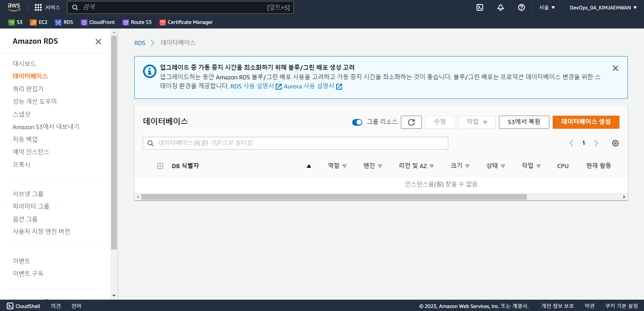644x311 pixels.
Task: Click the S3에서 복원 button
Action: point(524,122)
